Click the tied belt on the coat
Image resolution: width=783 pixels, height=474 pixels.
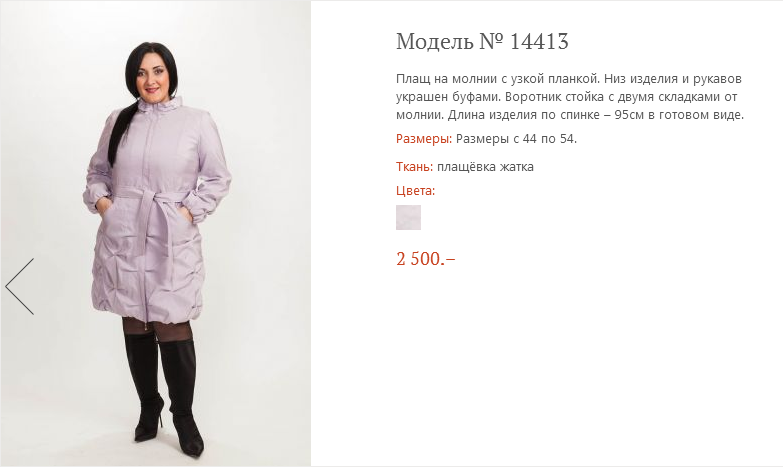tap(152, 205)
